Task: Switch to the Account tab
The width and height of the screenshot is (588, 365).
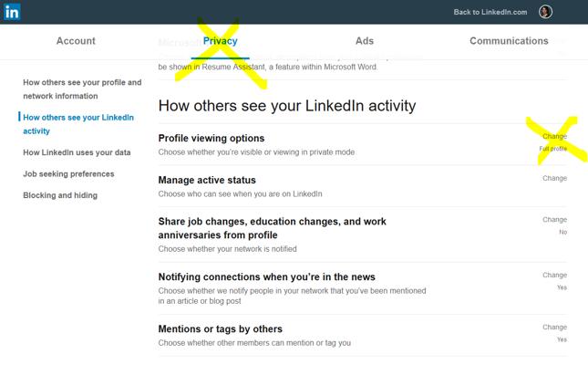Action: [76, 41]
